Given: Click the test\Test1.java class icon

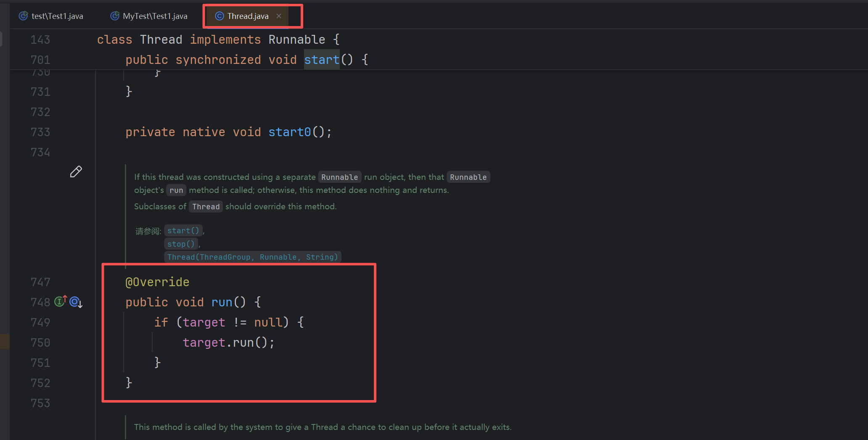Looking at the screenshot, I should (24, 16).
